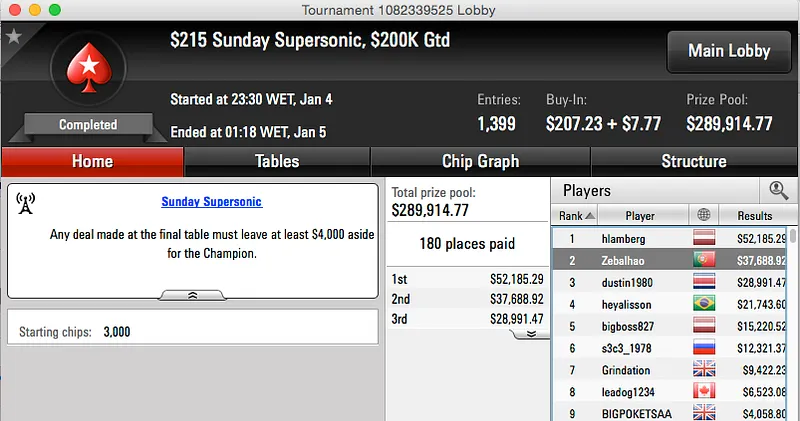Viewport: 800px width, 421px height.
Task: Open the Sunday Supersonic link
Action: tap(211, 201)
